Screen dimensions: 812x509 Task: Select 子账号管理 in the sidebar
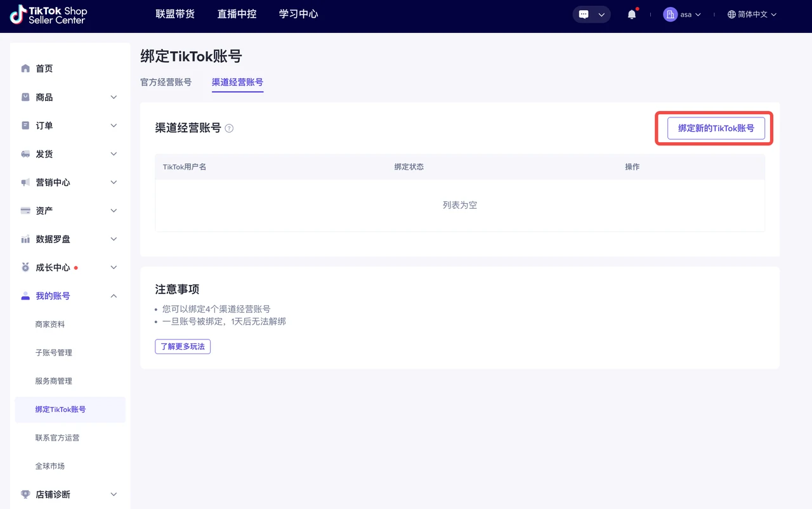tap(53, 353)
